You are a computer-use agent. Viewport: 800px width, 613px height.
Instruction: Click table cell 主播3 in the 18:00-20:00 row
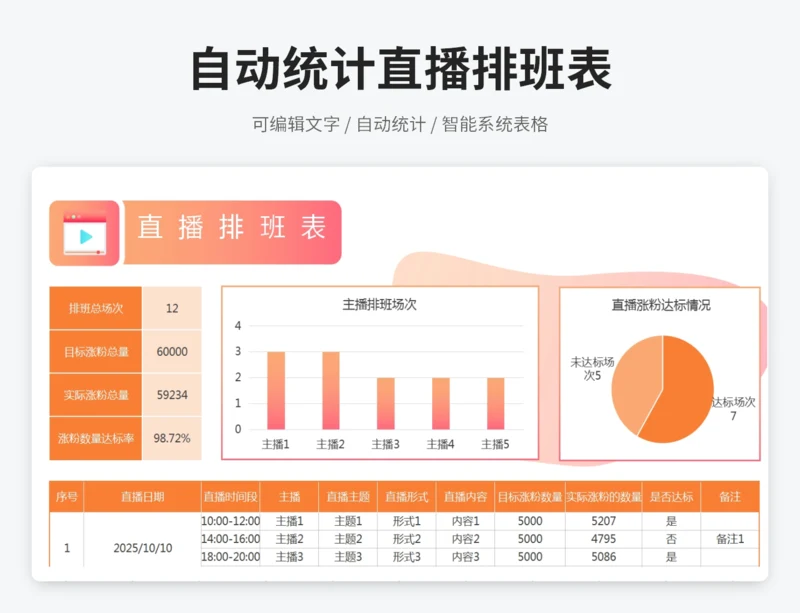(x=289, y=557)
